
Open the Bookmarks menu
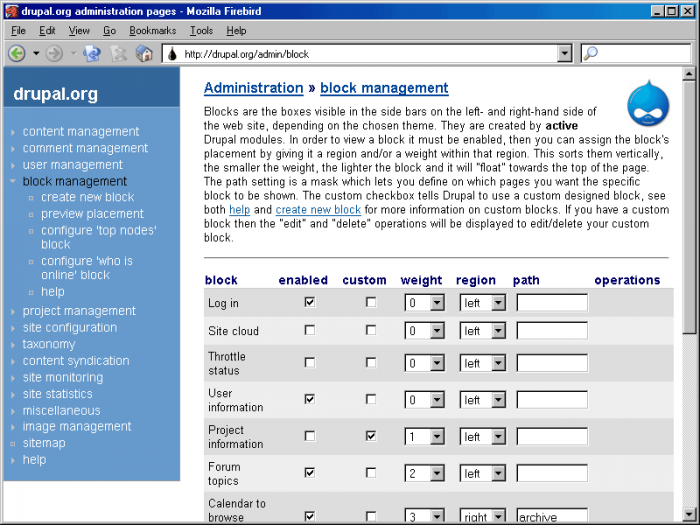[x=153, y=30]
